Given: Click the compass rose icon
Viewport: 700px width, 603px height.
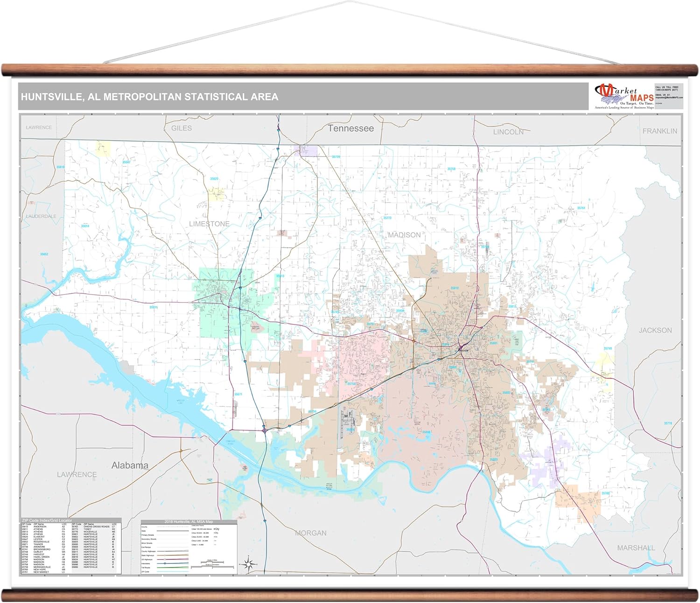Looking at the screenshot, I should pos(249,564).
